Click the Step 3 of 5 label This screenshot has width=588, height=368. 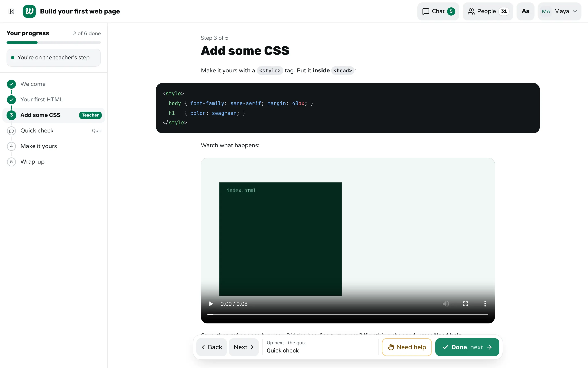(x=215, y=38)
